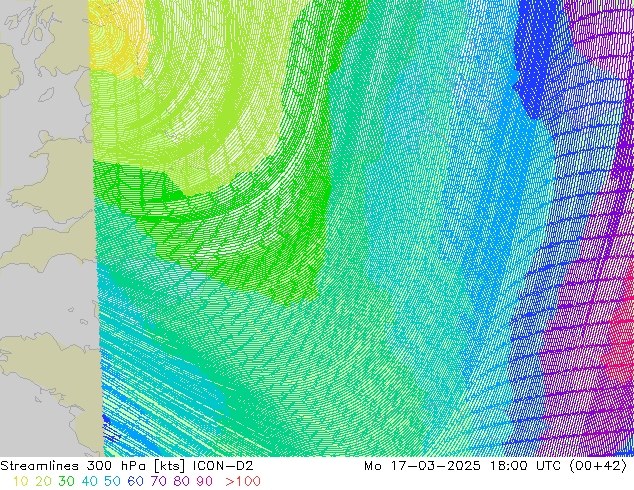
Task: Click the 60 kts blue legend value
Action: click(x=135, y=482)
